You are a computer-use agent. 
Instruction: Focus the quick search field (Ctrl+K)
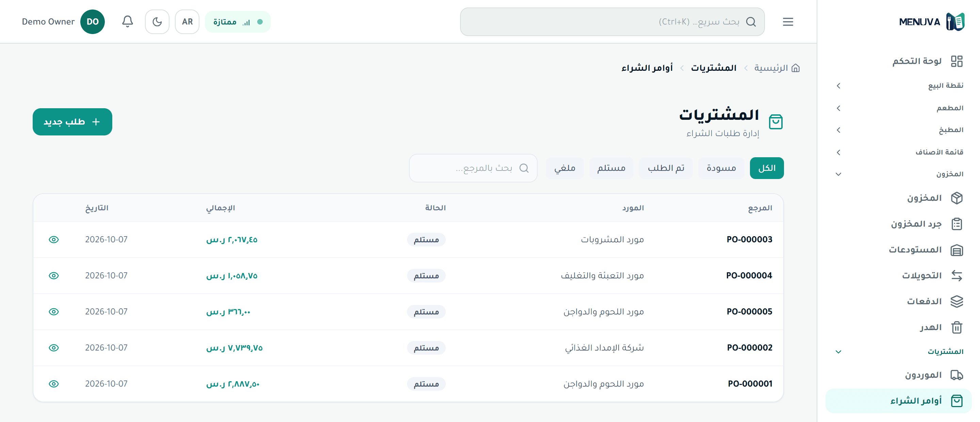pyautogui.click(x=612, y=22)
